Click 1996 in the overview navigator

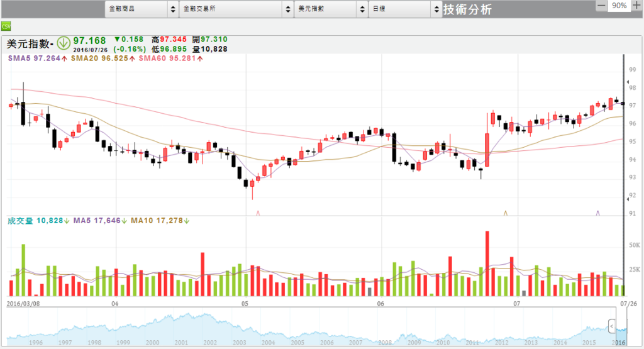(36, 343)
